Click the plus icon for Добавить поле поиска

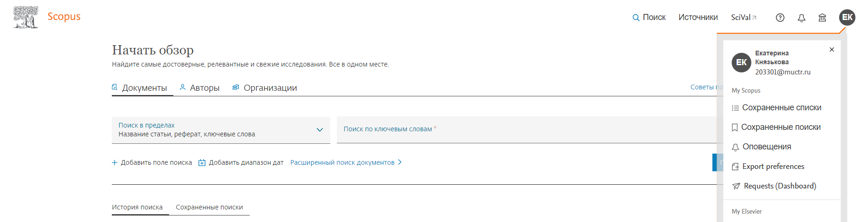[115, 162]
